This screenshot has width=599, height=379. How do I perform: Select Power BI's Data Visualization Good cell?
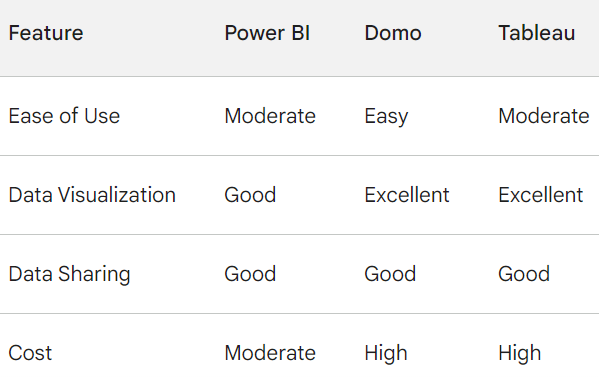[250, 195]
